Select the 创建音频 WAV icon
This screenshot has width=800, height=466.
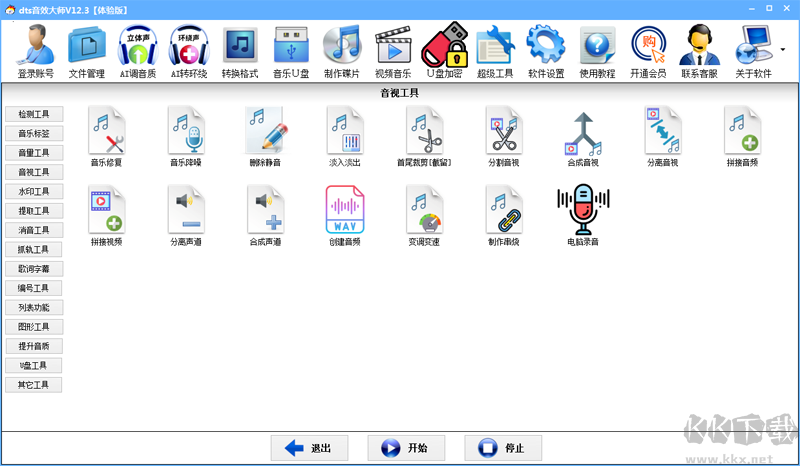pos(345,210)
